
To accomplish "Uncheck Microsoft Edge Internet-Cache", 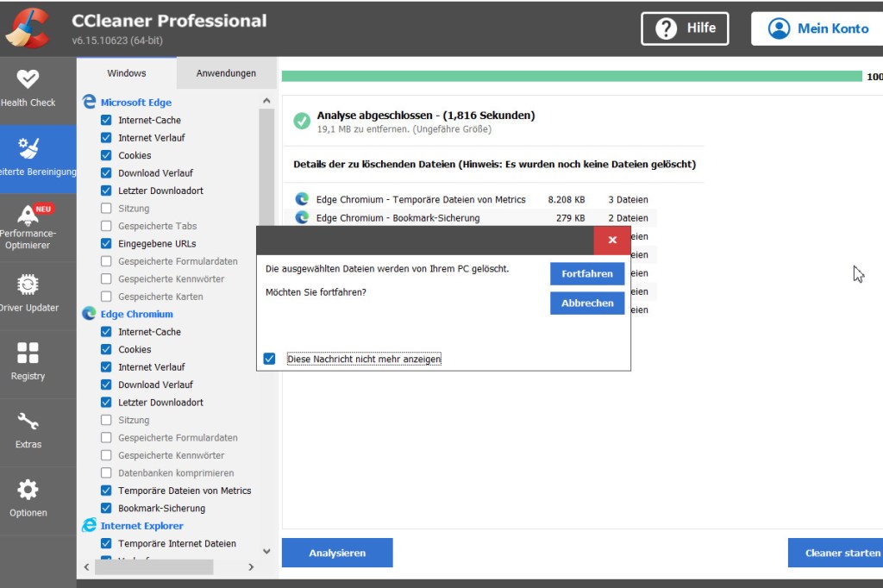I will 106,120.
